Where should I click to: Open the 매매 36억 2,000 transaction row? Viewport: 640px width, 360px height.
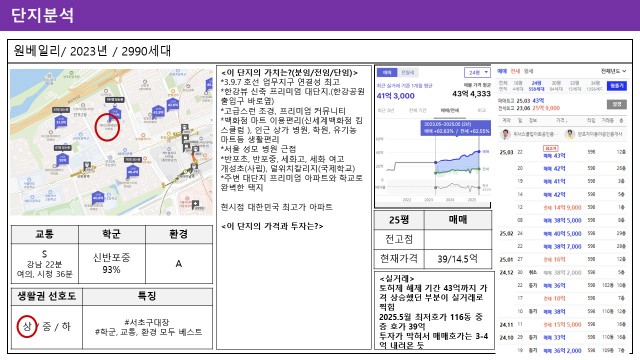click(562, 351)
